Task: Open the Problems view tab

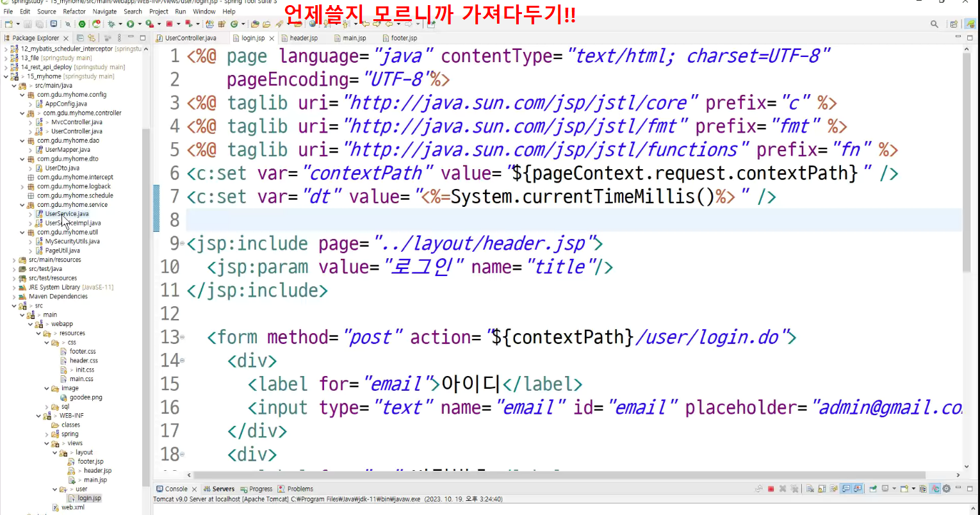Action: [x=296, y=489]
